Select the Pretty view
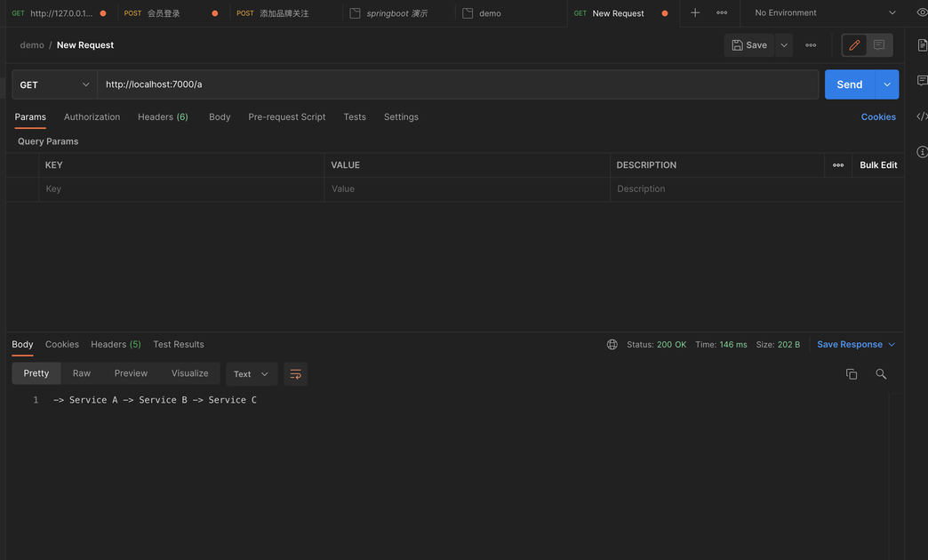Screen dimensions: 928x560 point(36,373)
